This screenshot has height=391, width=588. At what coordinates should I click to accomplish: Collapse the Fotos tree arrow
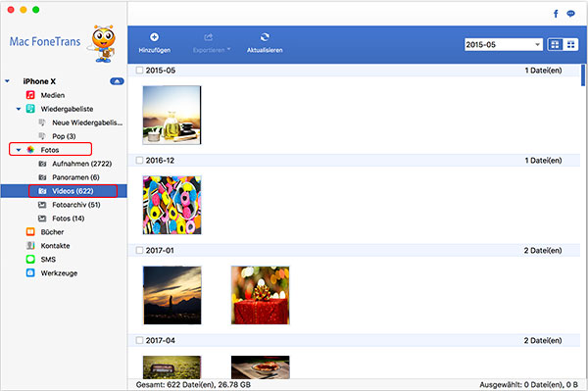pos(19,150)
